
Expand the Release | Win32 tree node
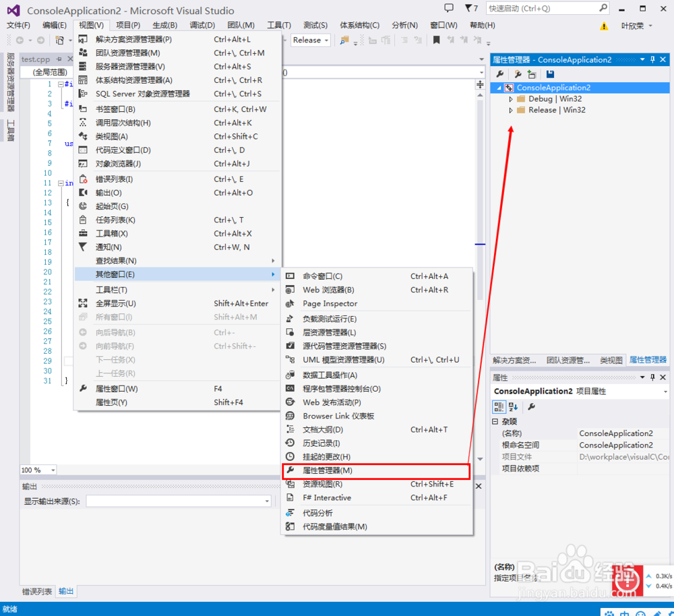coord(511,110)
